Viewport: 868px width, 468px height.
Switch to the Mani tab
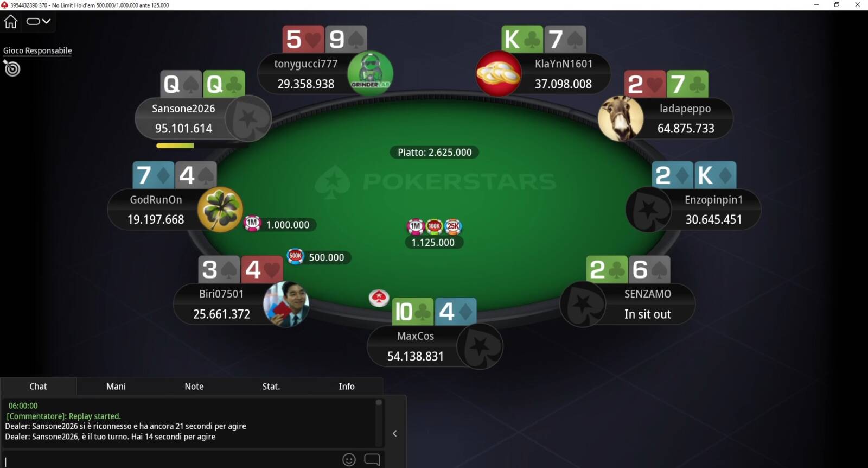[x=116, y=387]
